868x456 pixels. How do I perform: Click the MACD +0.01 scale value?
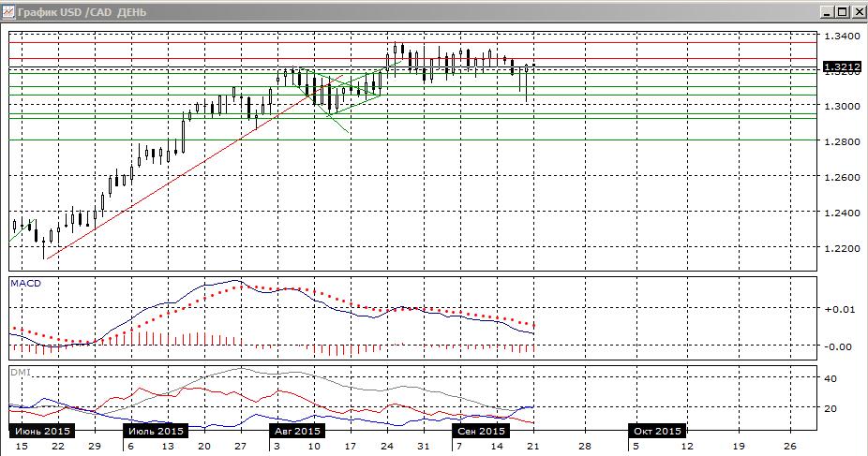coord(839,309)
